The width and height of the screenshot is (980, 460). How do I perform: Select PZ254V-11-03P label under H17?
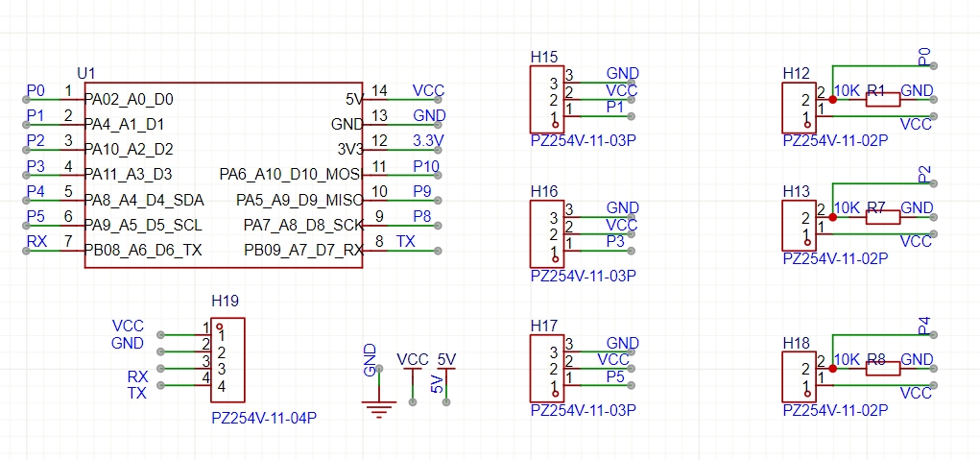pyautogui.click(x=584, y=410)
